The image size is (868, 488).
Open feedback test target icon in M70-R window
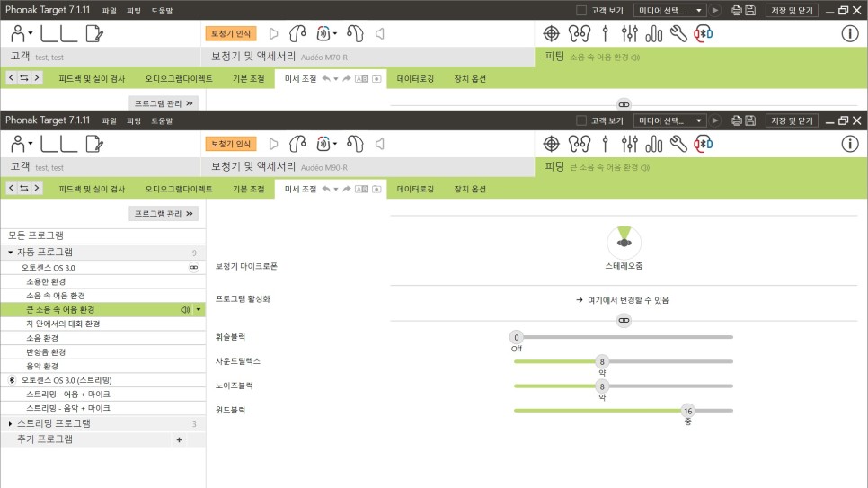coord(552,34)
